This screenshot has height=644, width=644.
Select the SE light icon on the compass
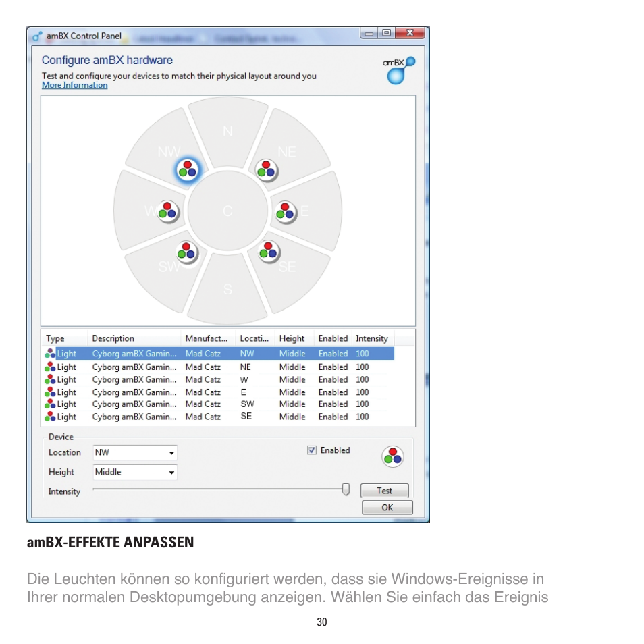(x=269, y=251)
